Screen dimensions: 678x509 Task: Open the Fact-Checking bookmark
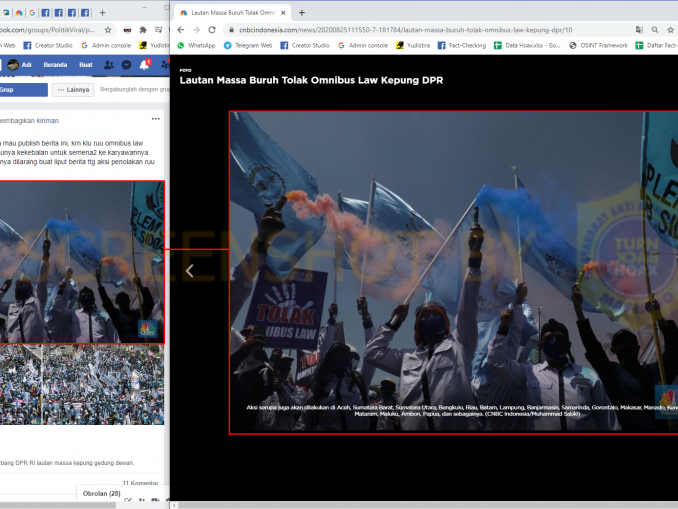pyautogui.click(x=462, y=45)
